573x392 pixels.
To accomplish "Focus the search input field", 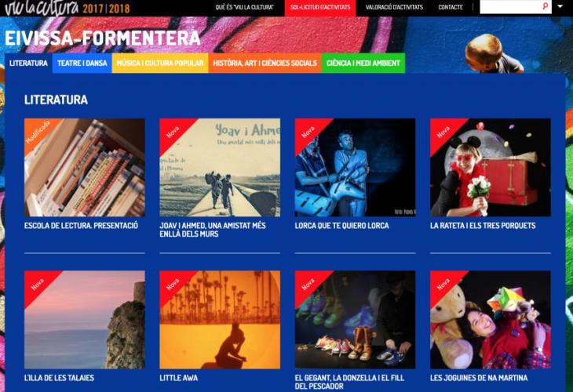I will tap(510, 6).
